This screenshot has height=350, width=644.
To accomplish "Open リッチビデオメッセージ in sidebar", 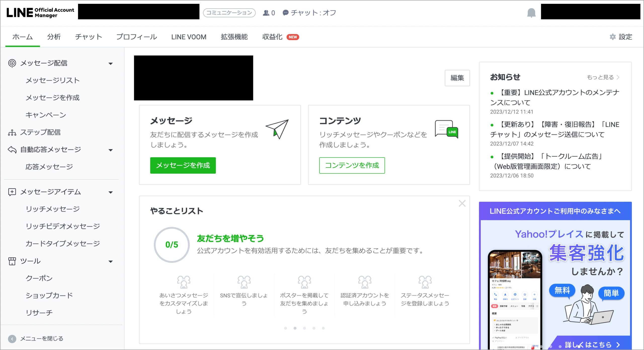I will tap(63, 226).
